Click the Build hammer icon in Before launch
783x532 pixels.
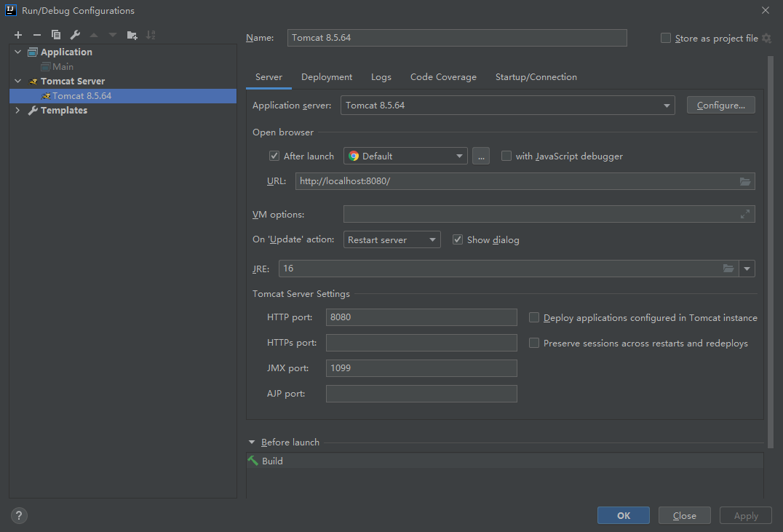pos(253,461)
